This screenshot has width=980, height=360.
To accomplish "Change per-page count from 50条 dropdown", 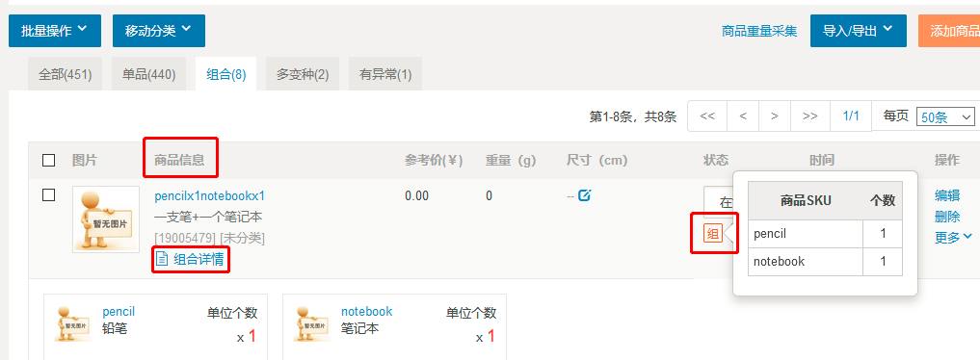I will click(945, 116).
